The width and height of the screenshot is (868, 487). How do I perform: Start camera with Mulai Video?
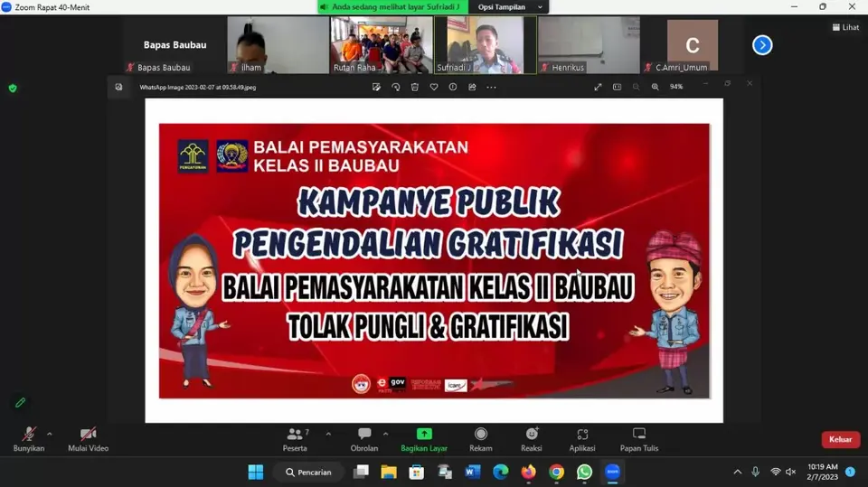[88, 439]
